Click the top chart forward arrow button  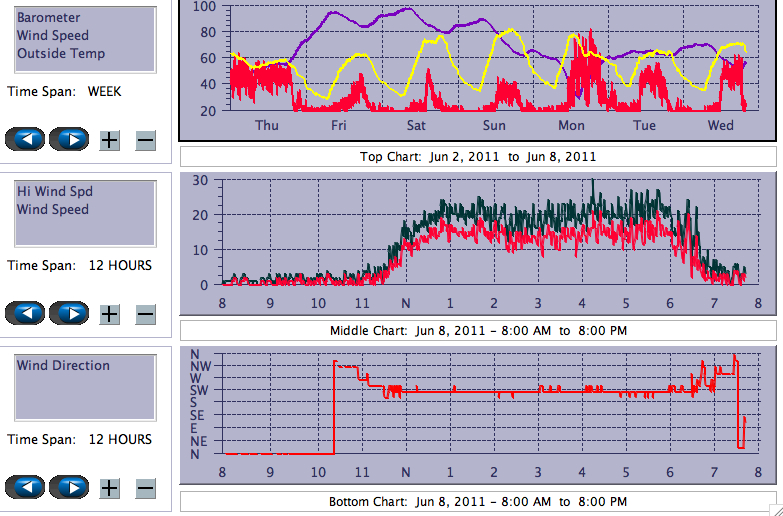click(70, 139)
